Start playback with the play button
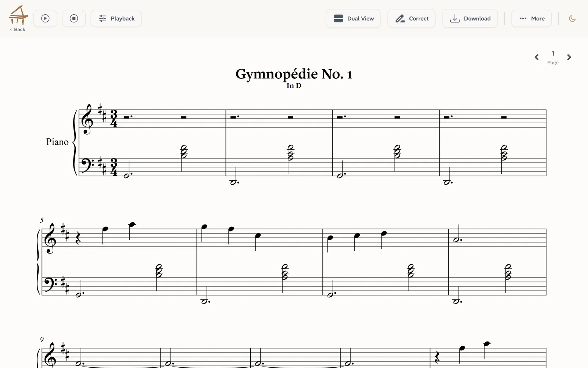Viewport: 588px width, 368px height. tap(45, 18)
